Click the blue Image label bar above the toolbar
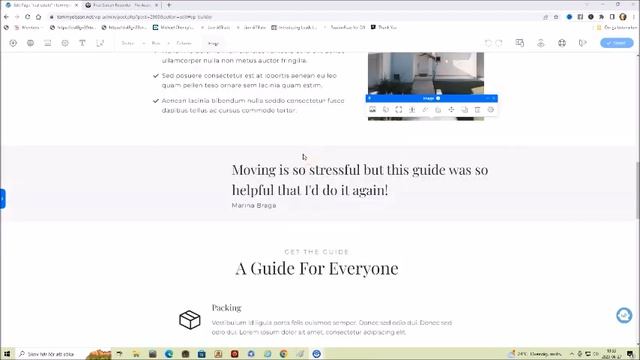This screenshot has width=640, height=360. click(431, 98)
